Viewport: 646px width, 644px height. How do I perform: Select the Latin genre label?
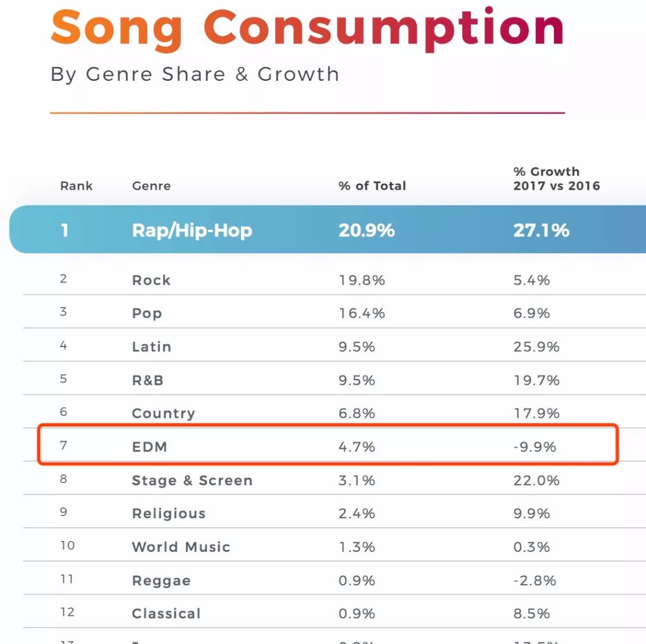point(151,347)
